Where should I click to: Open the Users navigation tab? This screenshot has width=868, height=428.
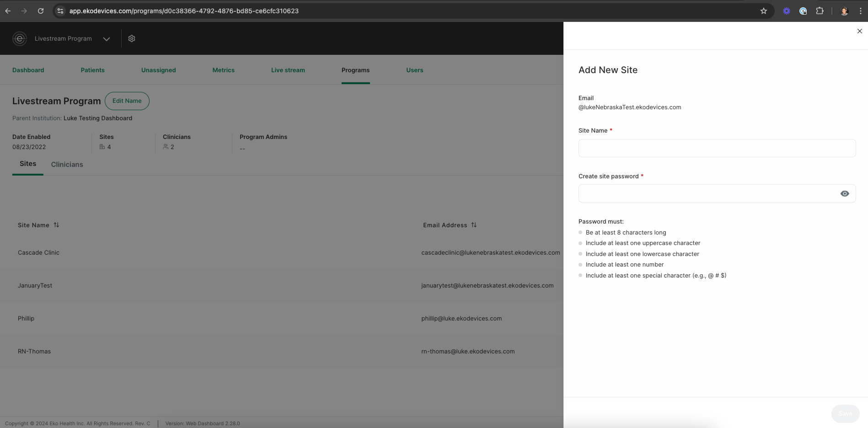[x=415, y=70]
